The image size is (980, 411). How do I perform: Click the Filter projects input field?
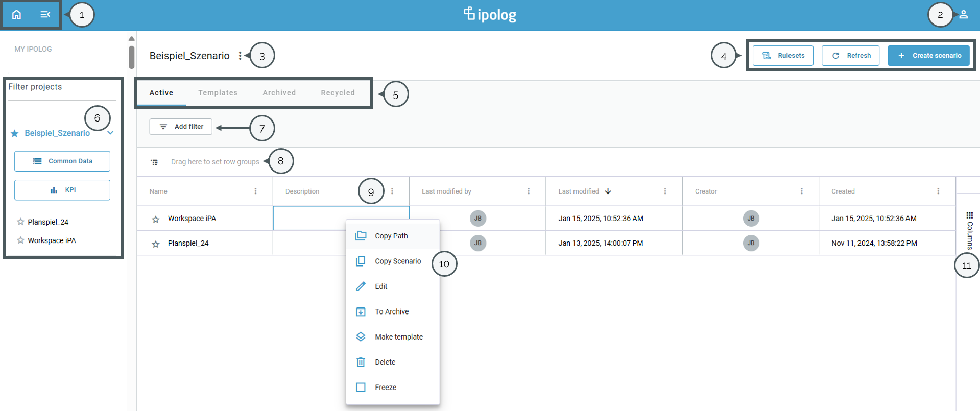coord(61,87)
